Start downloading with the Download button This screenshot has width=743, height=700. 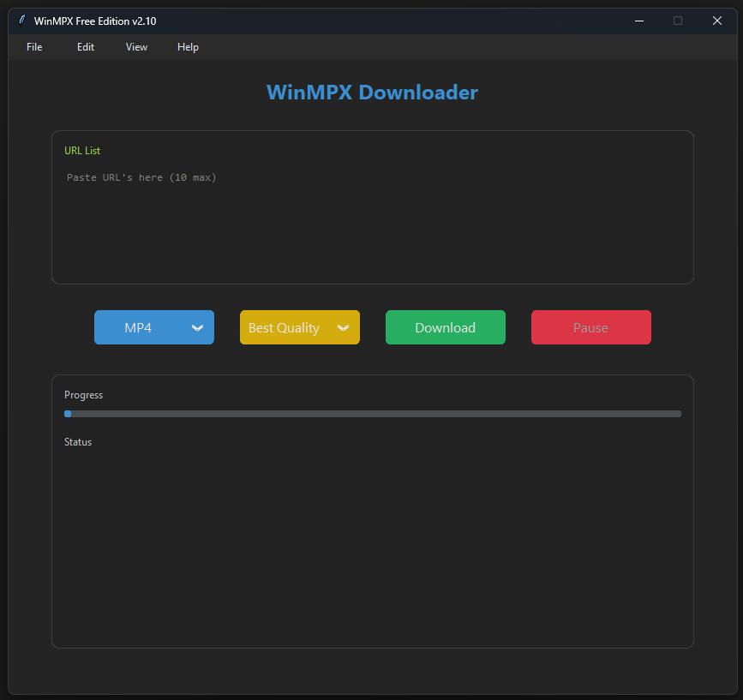[x=445, y=327]
